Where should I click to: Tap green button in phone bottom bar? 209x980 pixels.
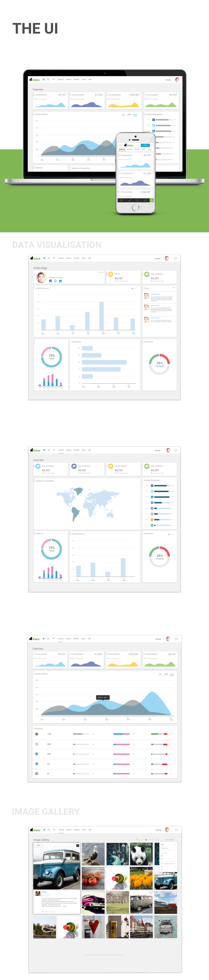152,201
